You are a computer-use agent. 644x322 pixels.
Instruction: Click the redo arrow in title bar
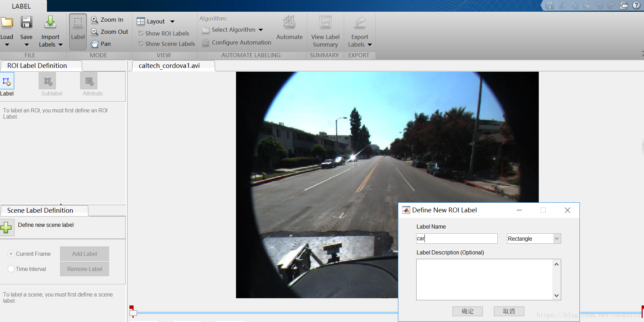(x=612, y=5)
